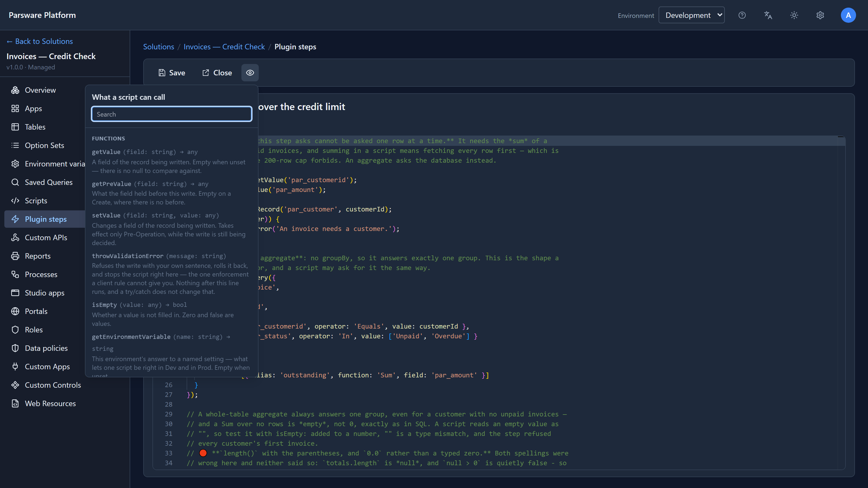Open the Tables icon in sidebar
The width and height of the screenshot is (868, 488).
(15, 127)
